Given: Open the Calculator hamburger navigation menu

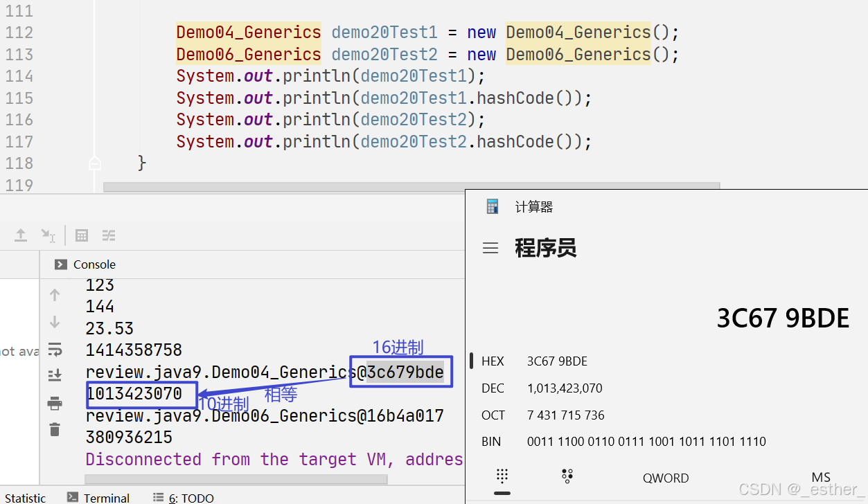Looking at the screenshot, I should click(490, 249).
